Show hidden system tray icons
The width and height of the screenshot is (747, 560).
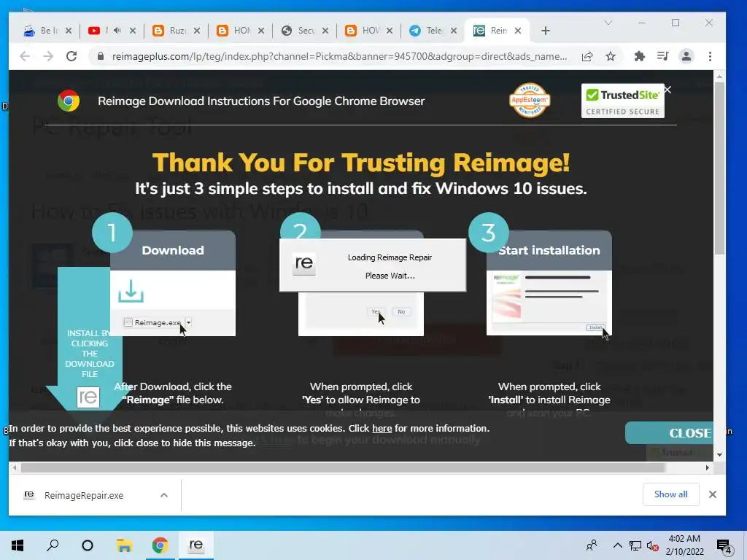[x=617, y=545]
